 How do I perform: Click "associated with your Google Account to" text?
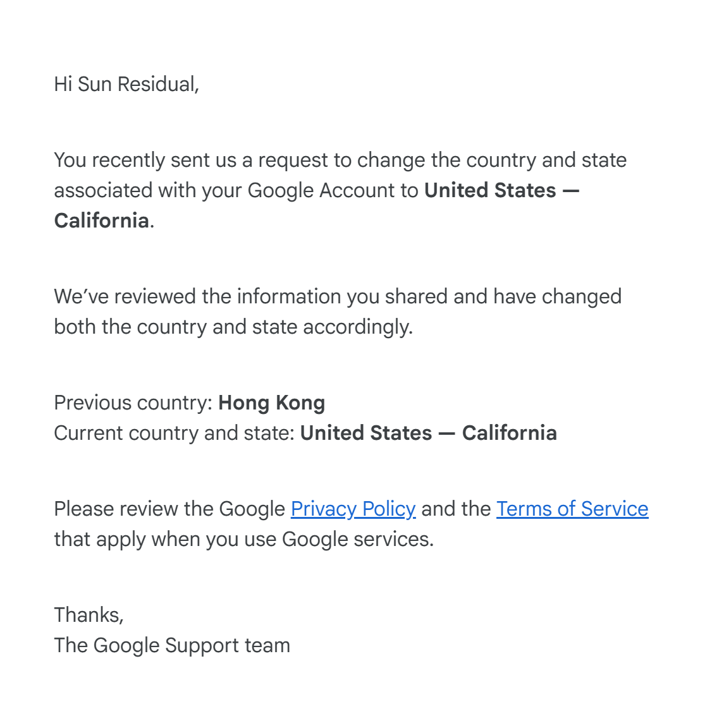236,190
